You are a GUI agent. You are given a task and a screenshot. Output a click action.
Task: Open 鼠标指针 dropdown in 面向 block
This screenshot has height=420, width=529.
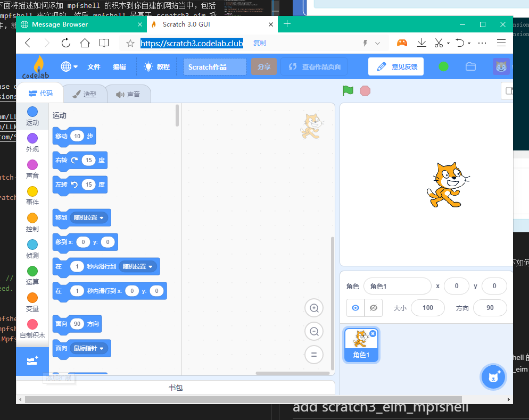(x=89, y=349)
